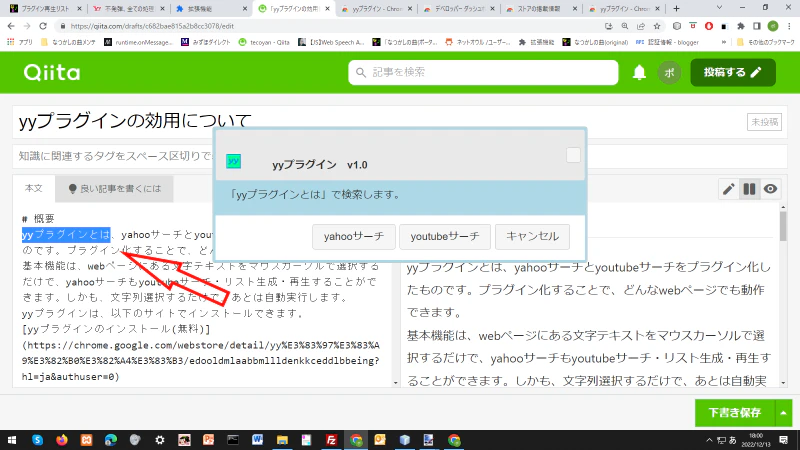Screen dimensions: 800x450
Task: Expand the hidden bookmarks overflow chevron
Action: [x=723, y=42]
